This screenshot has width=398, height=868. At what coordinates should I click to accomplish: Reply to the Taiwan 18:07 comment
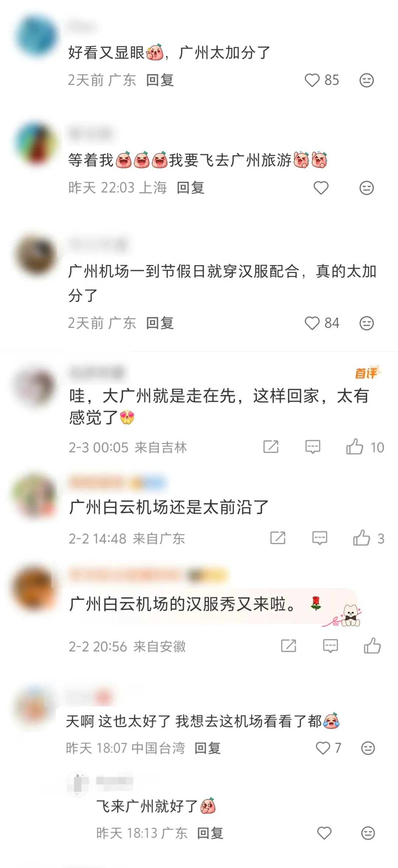(x=207, y=748)
